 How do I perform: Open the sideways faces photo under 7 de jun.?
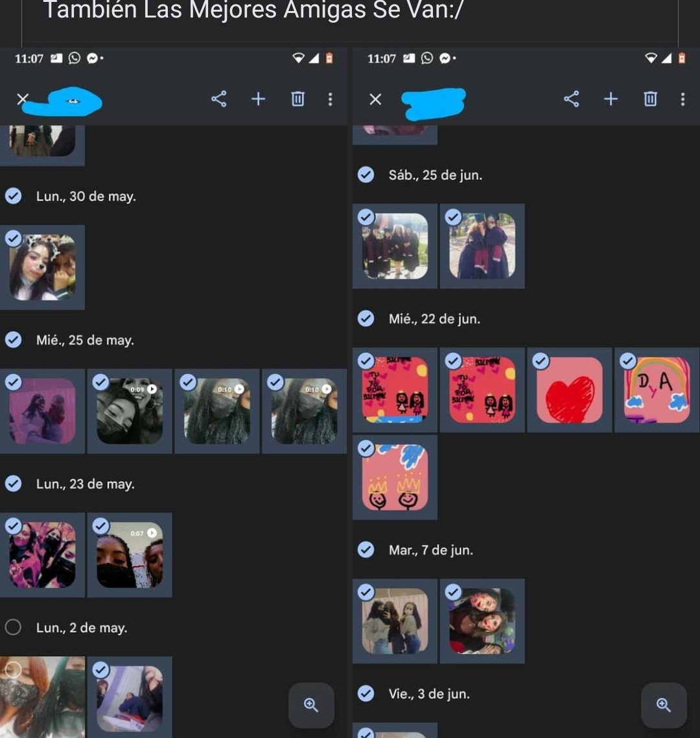coord(482,621)
